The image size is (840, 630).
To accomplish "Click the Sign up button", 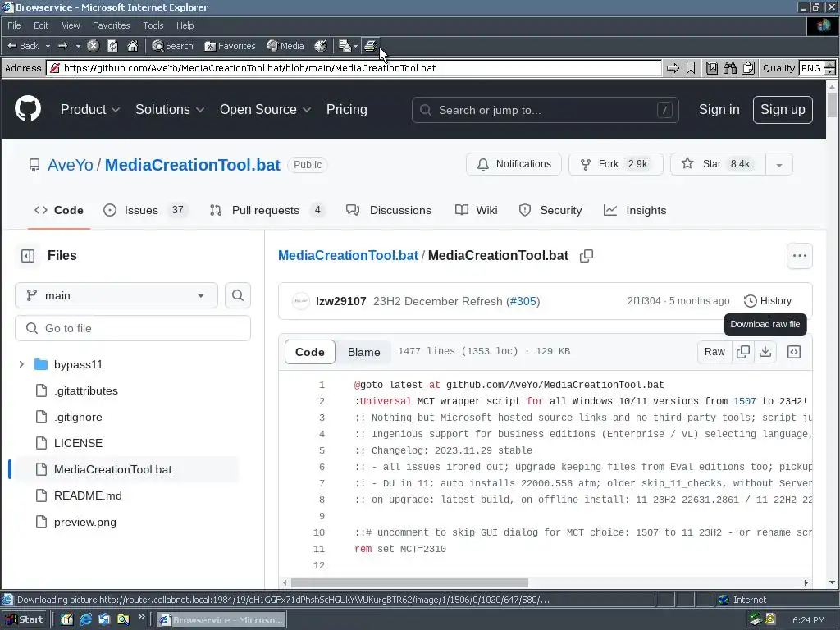I will [783, 109].
